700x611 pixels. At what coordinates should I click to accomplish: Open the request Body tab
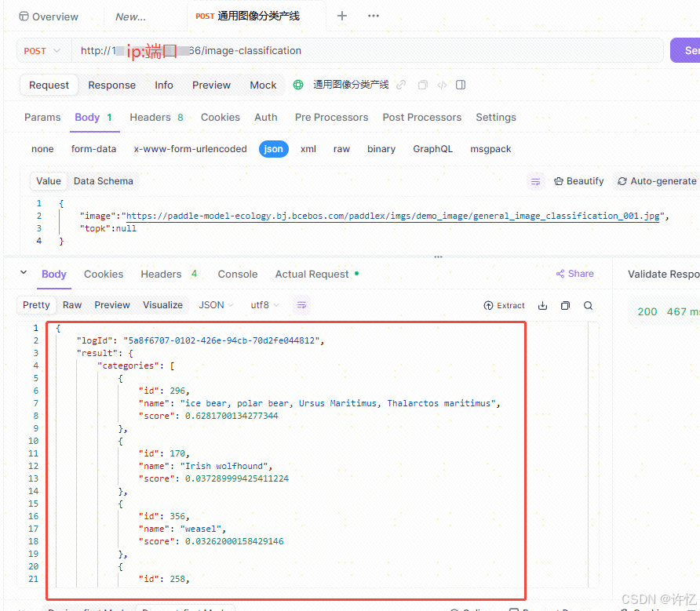93,118
